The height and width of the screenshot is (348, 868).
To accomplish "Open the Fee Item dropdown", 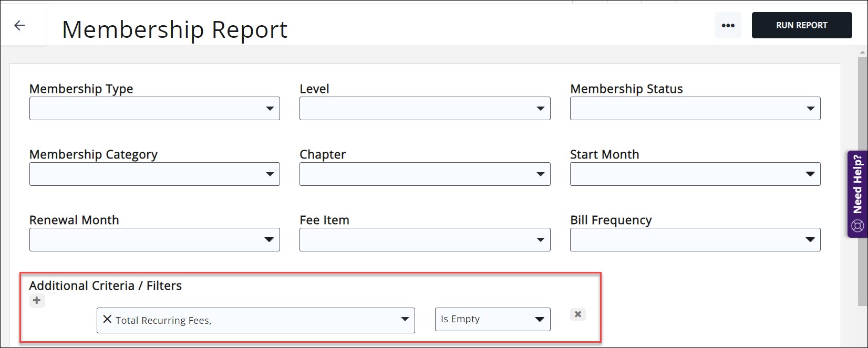I will click(425, 240).
